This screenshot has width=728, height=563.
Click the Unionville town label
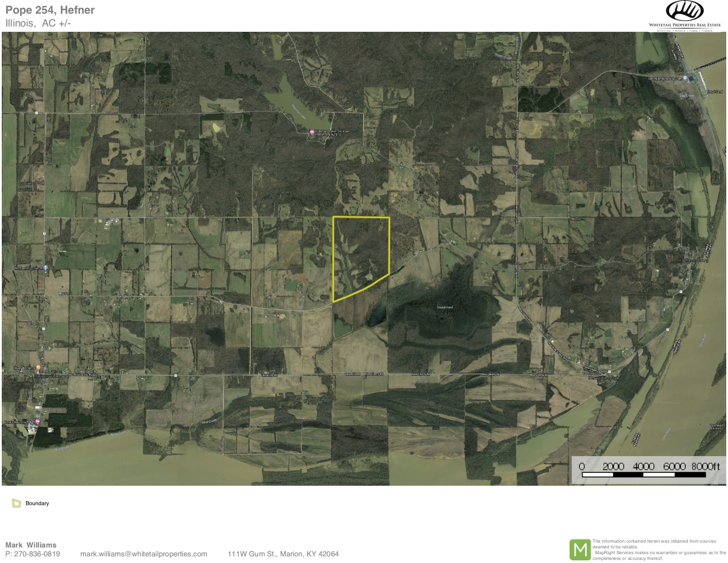[47, 375]
